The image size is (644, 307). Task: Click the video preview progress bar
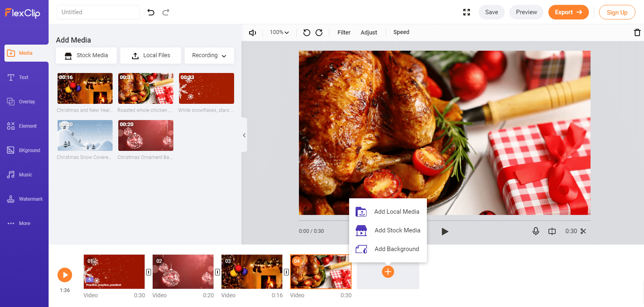[x=444, y=221]
